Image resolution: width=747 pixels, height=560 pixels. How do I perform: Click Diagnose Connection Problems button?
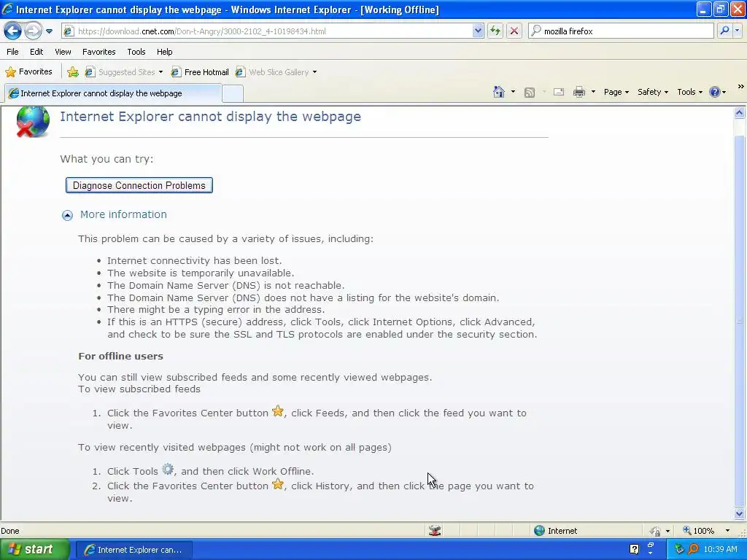coord(139,185)
